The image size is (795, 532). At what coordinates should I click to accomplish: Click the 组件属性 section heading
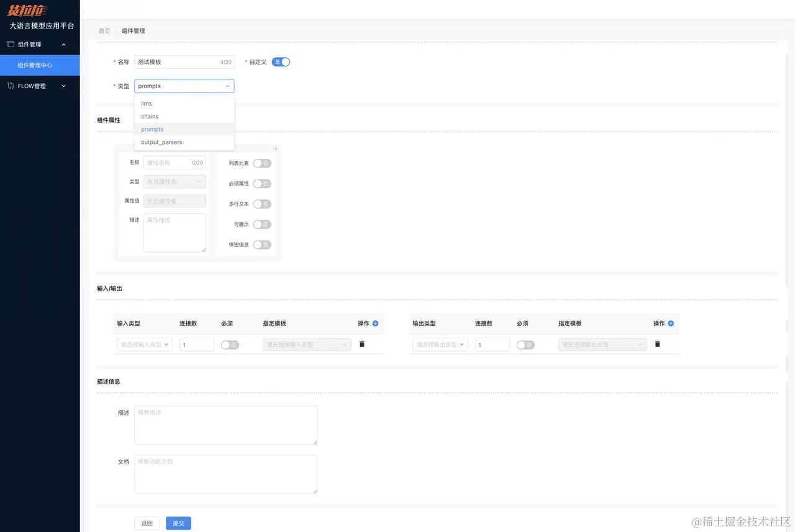[109, 120]
